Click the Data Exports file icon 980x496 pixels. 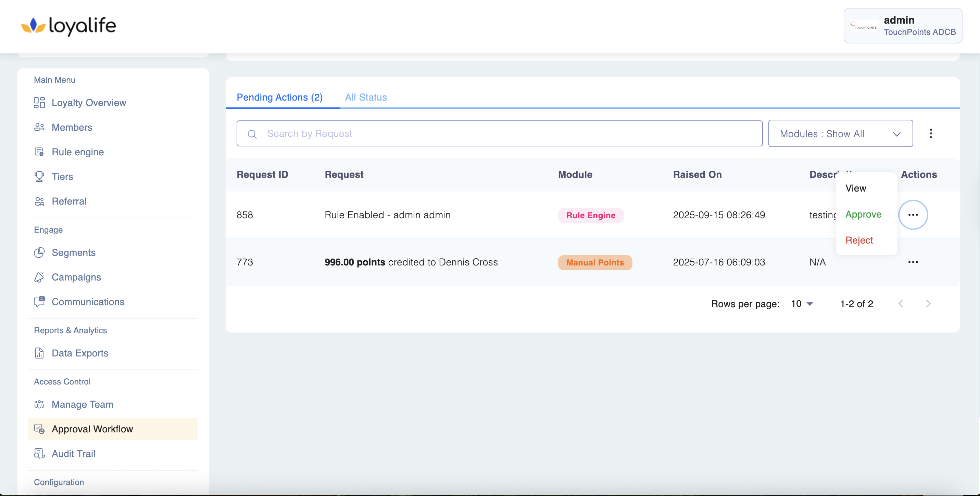coord(39,353)
